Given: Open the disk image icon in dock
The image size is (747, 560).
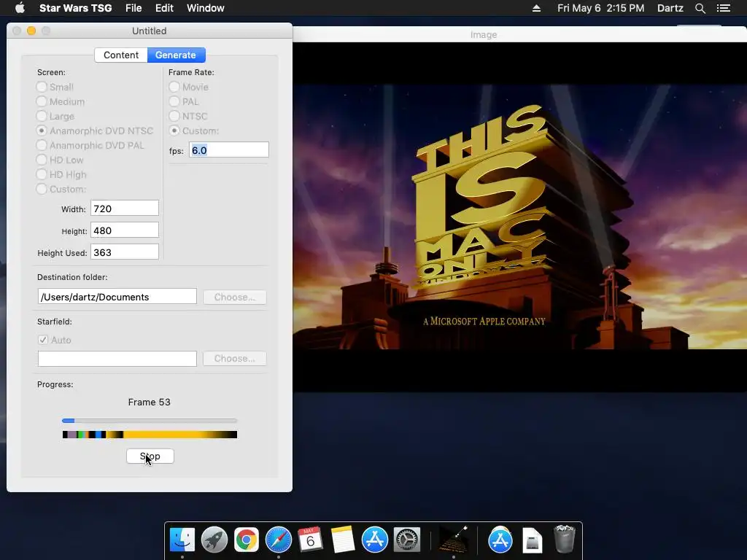Looking at the screenshot, I should pos(532,540).
